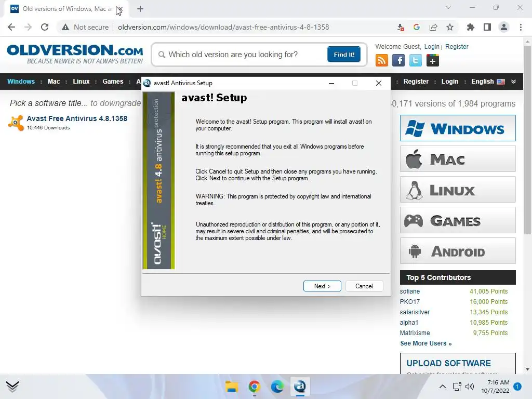Open the English language selector
Screen dimensions: 532x399
click(x=488, y=82)
